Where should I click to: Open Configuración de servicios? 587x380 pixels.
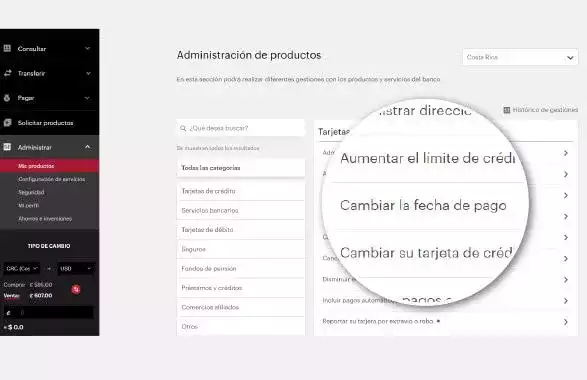pos(52,179)
